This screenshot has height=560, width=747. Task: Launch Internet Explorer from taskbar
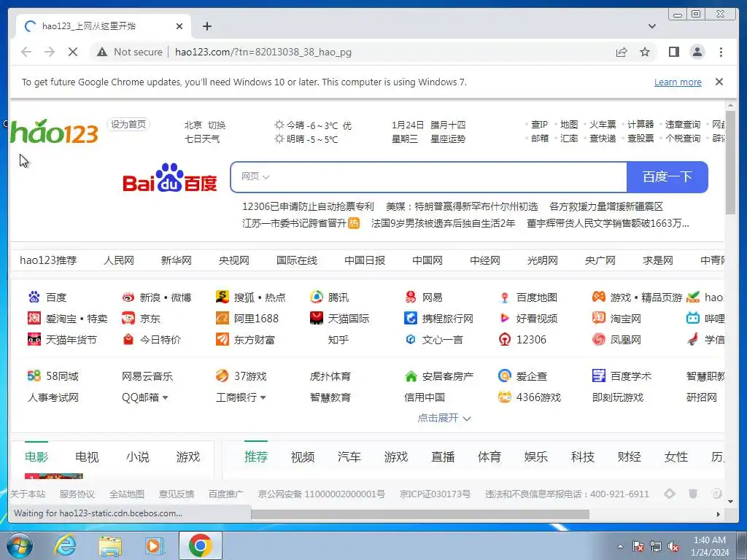pyautogui.click(x=65, y=545)
